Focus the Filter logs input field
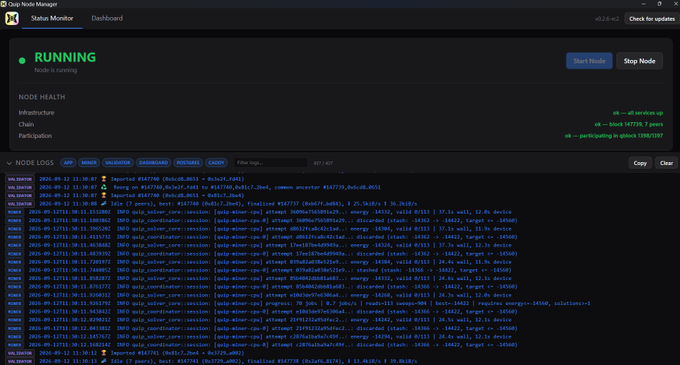This screenshot has height=365, width=680. pyautogui.click(x=271, y=163)
